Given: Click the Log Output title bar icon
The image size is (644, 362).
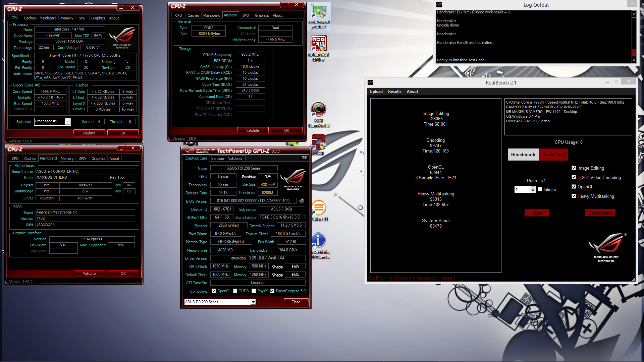Looking at the screenshot, I should tap(439, 5).
